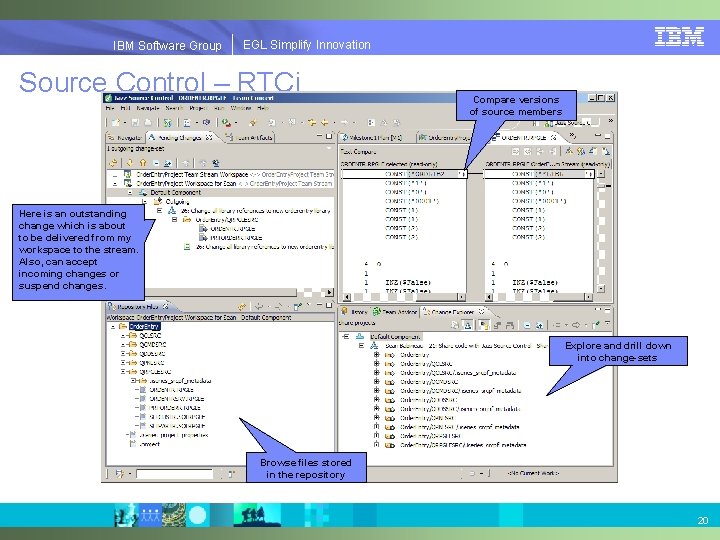The image size is (720, 540).
Task: Select the Repository Files tab
Action: (x=138, y=307)
